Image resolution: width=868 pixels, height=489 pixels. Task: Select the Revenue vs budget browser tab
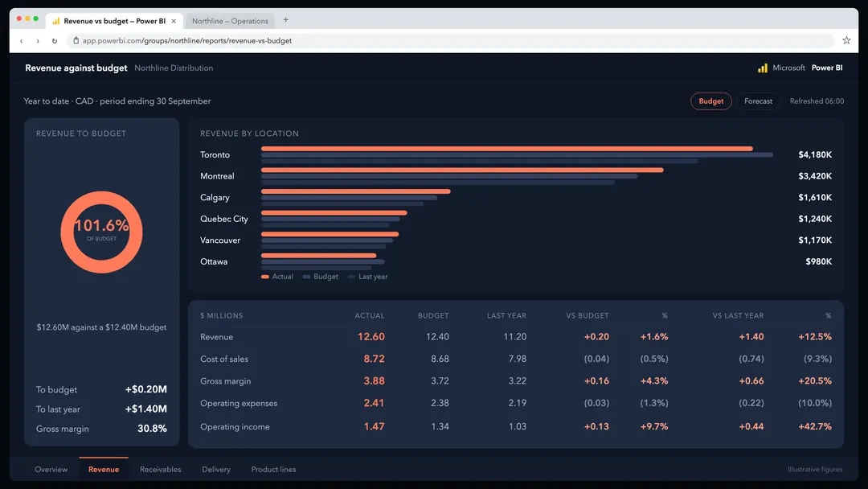click(115, 21)
